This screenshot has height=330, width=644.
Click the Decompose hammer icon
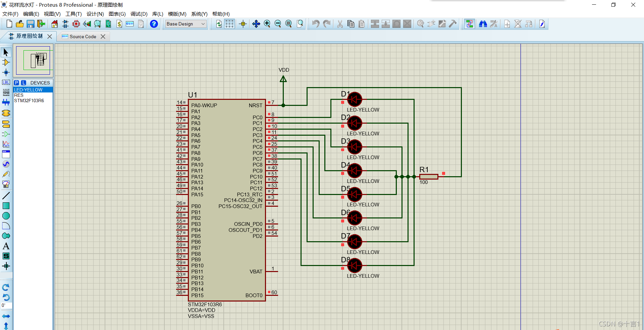[453, 24]
